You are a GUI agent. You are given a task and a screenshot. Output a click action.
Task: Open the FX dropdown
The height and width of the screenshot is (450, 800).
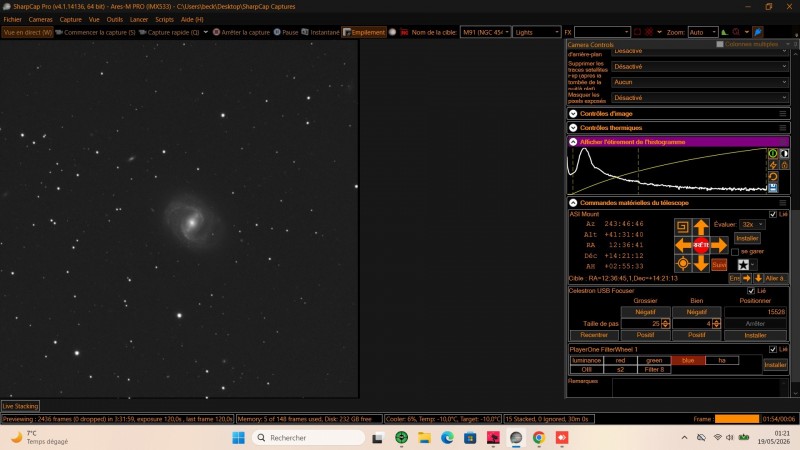coord(602,32)
